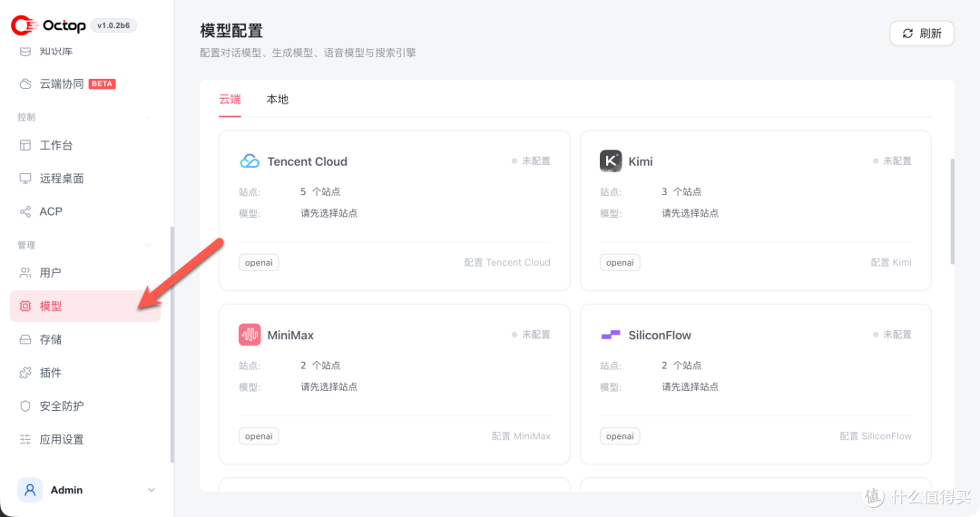Open the knowledge base icon in sidebar
The image size is (980, 517).
[25, 51]
